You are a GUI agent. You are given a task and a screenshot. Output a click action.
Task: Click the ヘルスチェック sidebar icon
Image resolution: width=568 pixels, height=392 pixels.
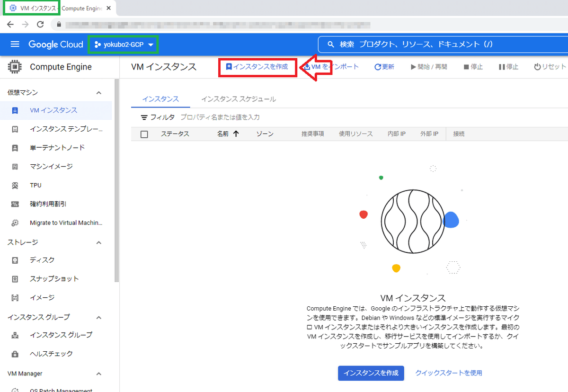(15, 354)
